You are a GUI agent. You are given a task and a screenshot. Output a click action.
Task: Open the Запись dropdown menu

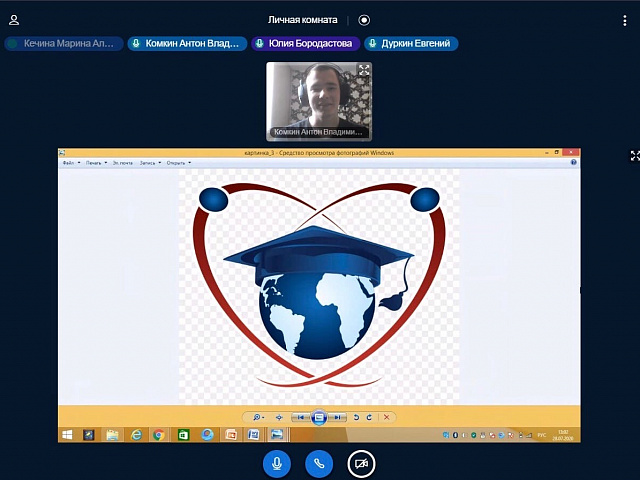point(150,163)
